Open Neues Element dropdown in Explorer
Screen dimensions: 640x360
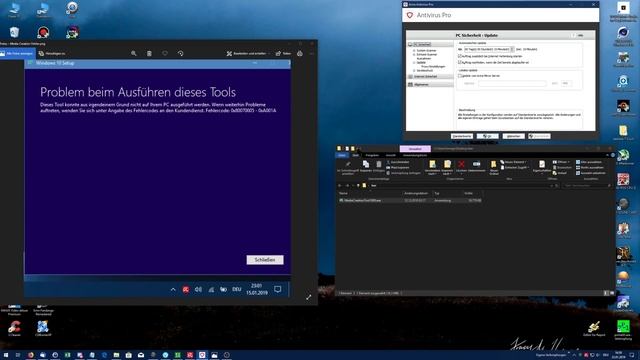pyautogui.click(x=513, y=162)
